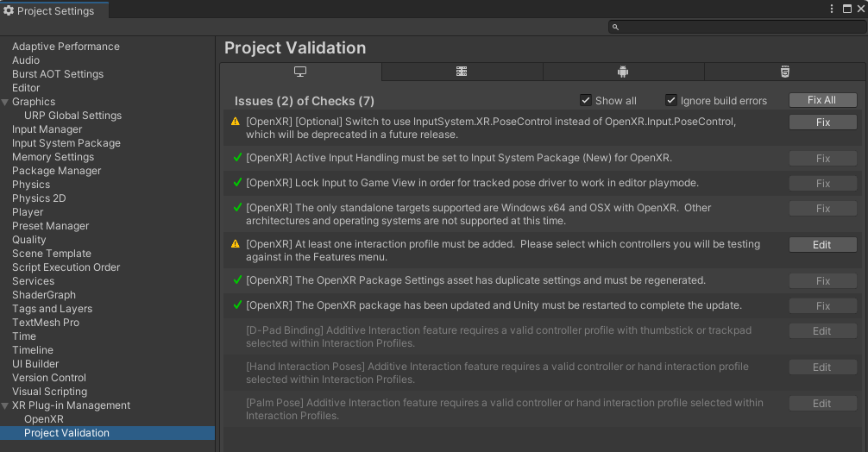The height and width of the screenshot is (452, 868).
Task: Select UI Builder settings
Action: [35, 364]
